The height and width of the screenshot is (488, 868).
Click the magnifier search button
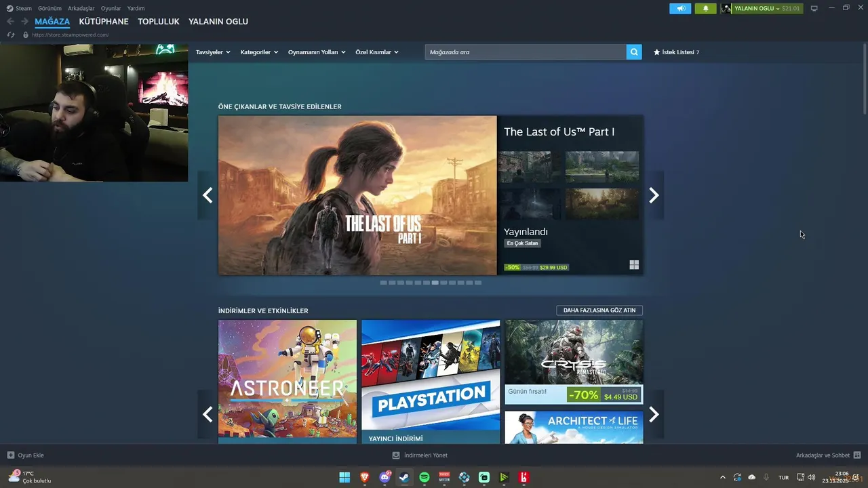(634, 52)
